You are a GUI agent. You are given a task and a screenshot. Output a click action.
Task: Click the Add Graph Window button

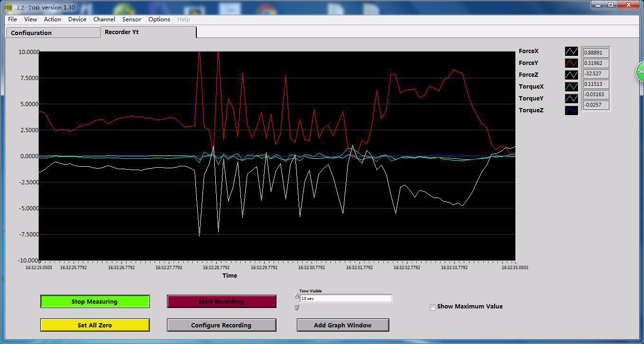click(342, 325)
